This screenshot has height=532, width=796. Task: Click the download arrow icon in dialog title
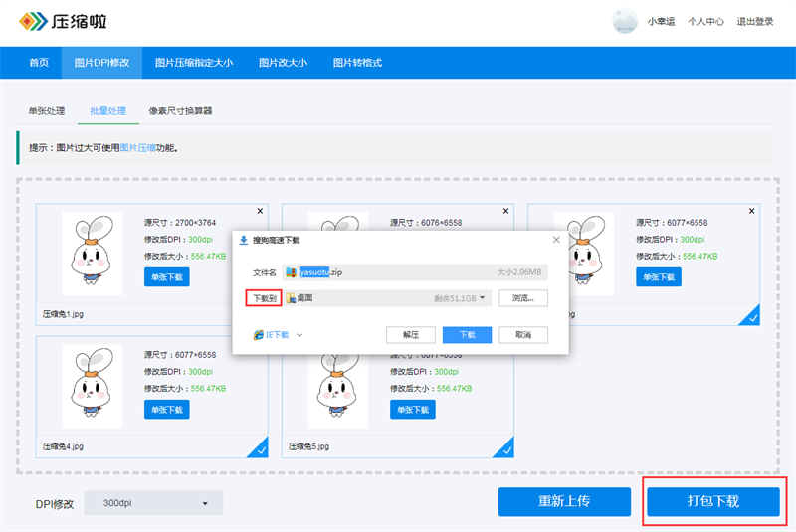coord(243,240)
